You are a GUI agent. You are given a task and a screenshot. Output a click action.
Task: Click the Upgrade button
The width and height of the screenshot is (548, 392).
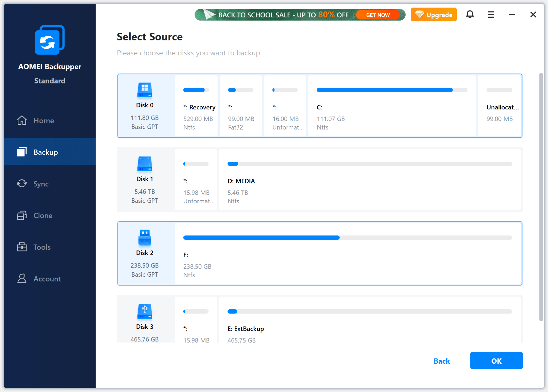pos(434,14)
